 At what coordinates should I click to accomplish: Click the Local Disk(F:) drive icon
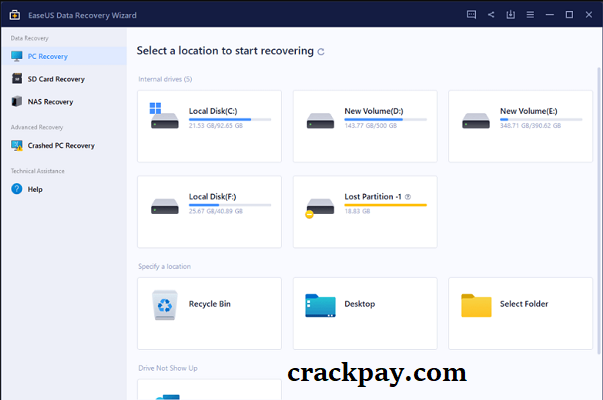point(165,206)
